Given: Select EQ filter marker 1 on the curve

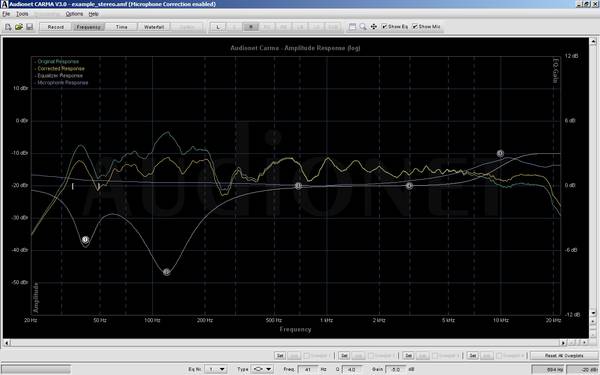Looking at the screenshot, I should (x=85, y=240).
